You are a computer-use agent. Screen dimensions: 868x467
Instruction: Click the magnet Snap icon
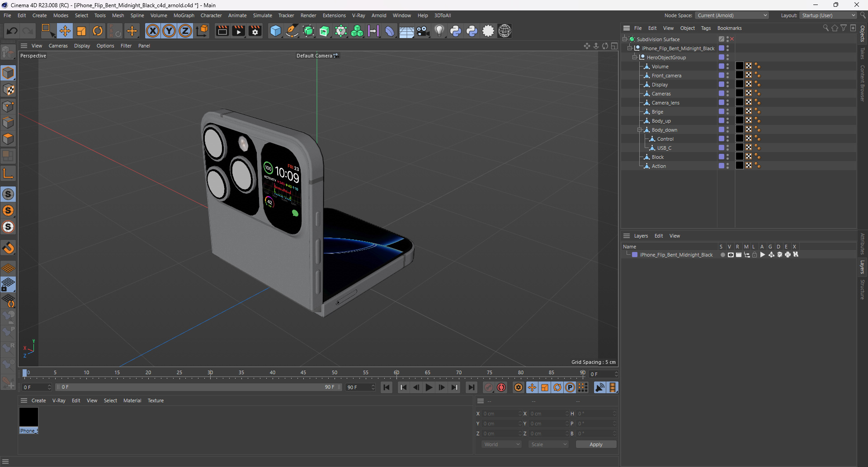[8, 248]
